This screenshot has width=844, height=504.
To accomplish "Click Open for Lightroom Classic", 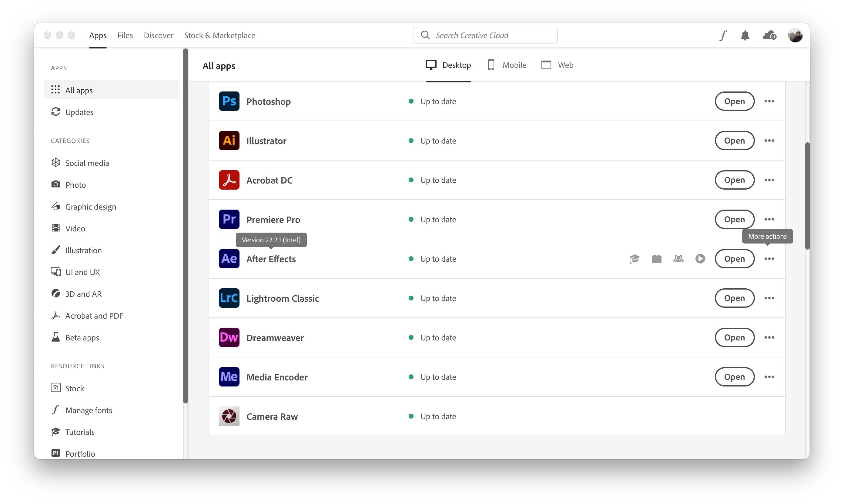I will click(734, 298).
